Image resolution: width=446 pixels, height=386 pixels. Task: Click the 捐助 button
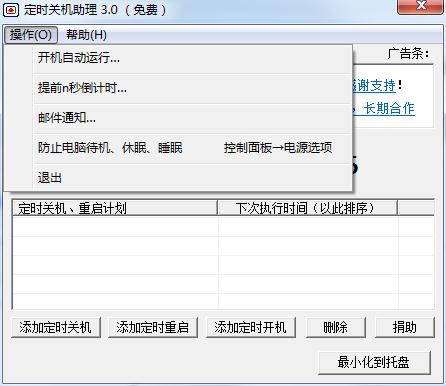405,327
